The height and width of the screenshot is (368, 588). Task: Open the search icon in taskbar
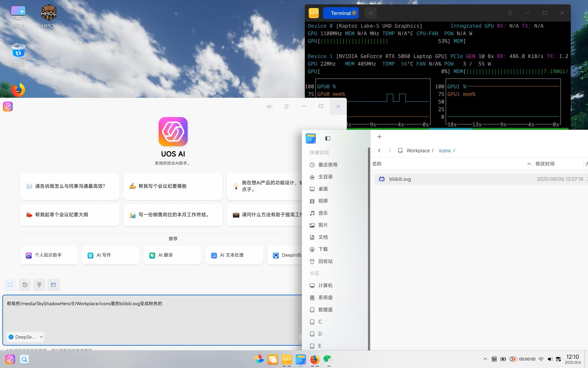[24, 359]
